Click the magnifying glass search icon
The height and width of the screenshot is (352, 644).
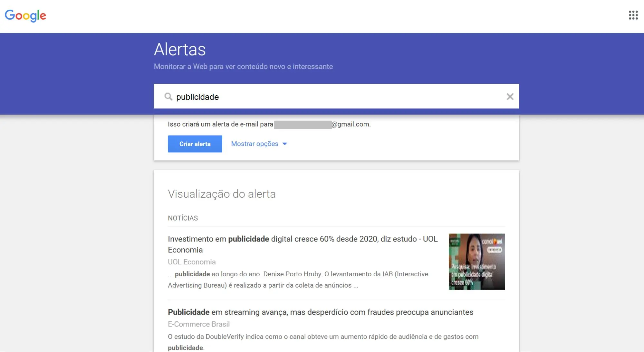point(168,97)
